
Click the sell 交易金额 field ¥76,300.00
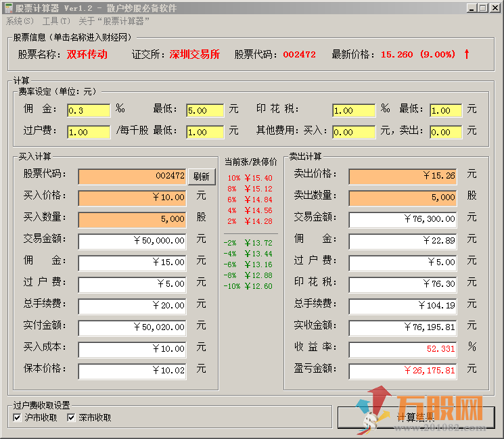[x=403, y=220]
